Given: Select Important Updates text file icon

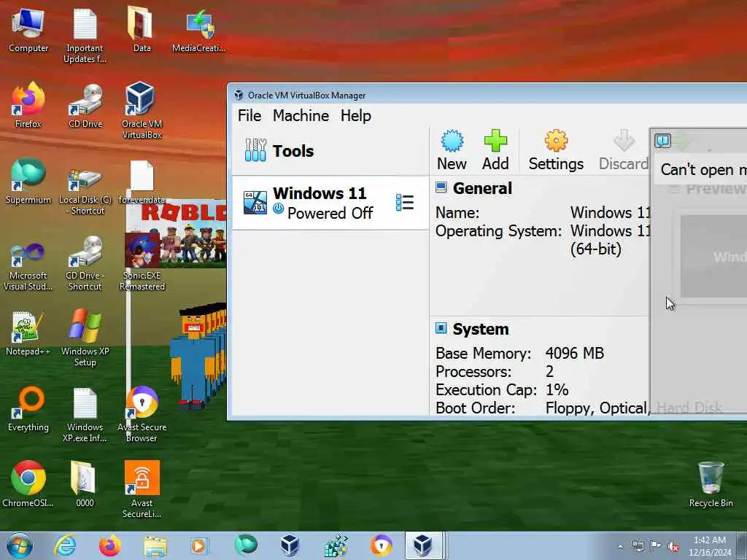Looking at the screenshot, I should [85, 37].
